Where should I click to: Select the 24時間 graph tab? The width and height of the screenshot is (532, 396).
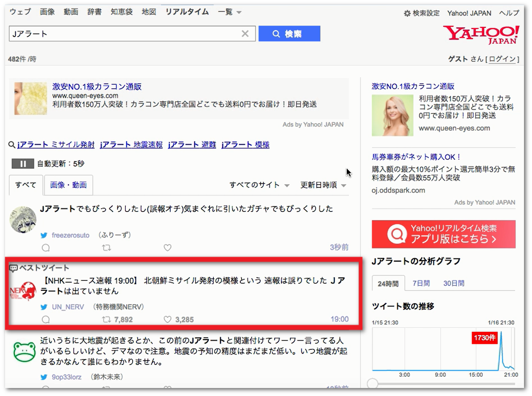point(388,283)
